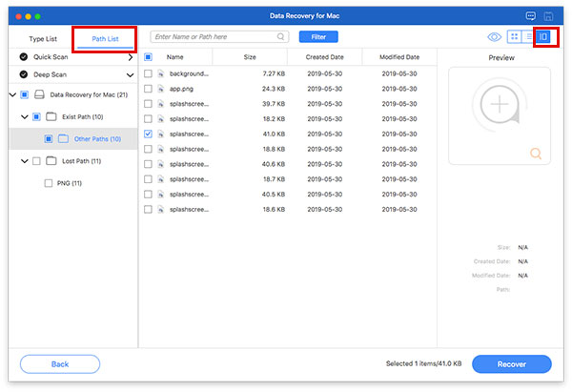
Task: Check the 18.2 KB splashscreen checkbox
Action: 148,119
